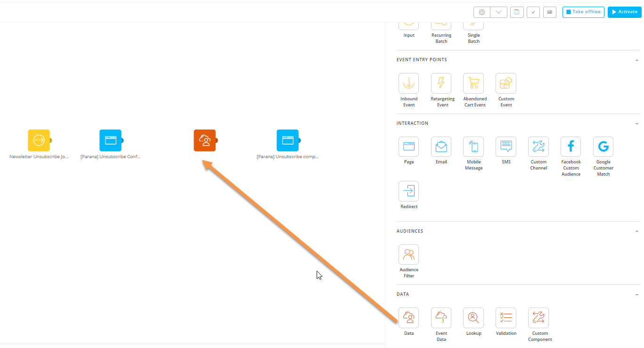Save the journey with the floppy disk icon
This screenshot has height=348, width=644.
coord(517,12)
